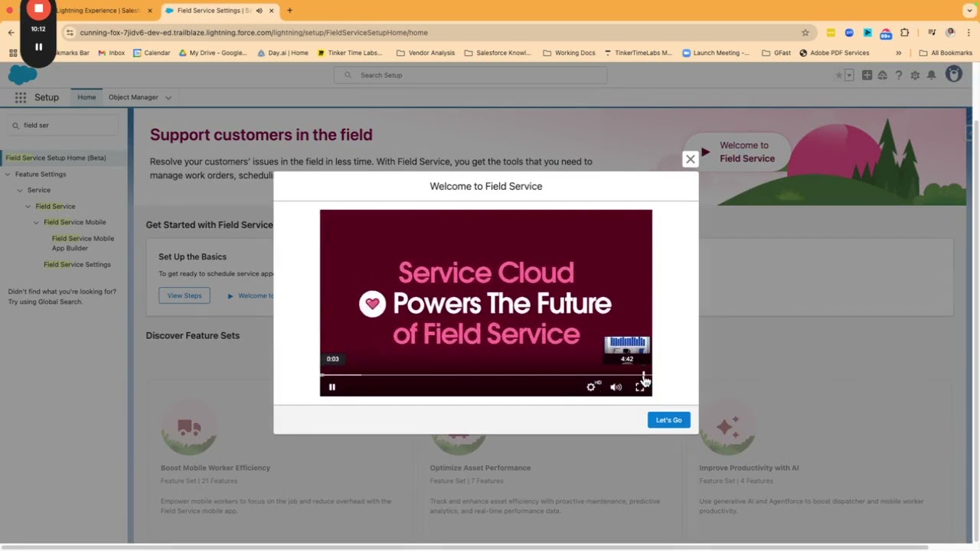Image resolution: width=980 pixels, height=551 pixels.
Task: Open the favorites dropdown arrow next to the star
Action: tap(849, 75)
